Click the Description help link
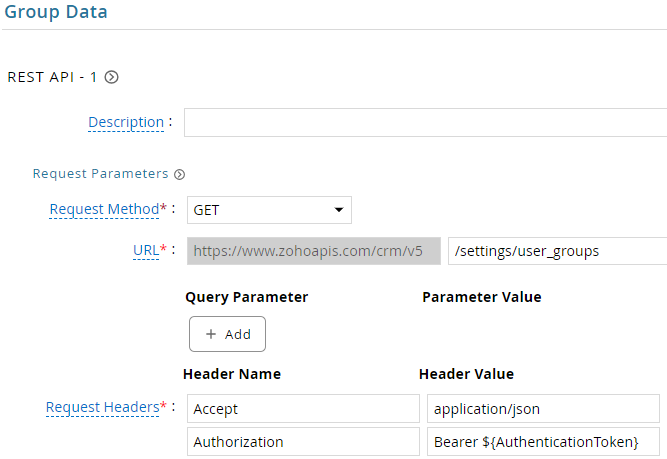 click(126, 122)
